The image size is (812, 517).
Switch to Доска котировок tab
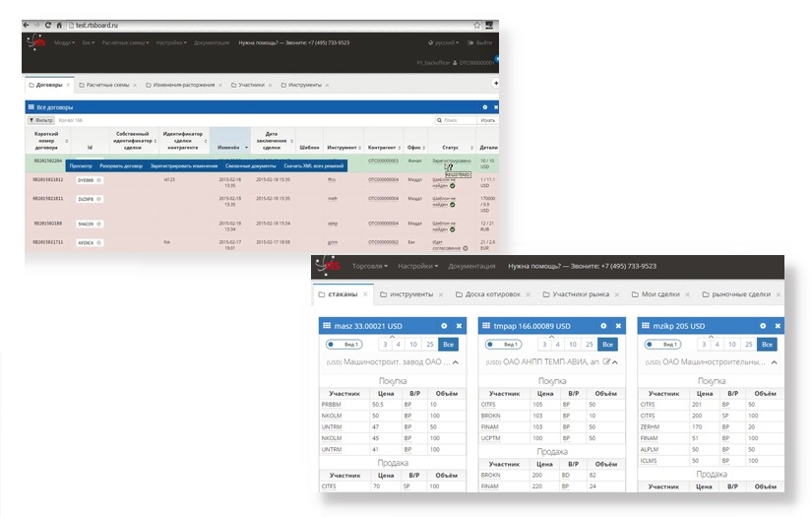click(x=492, y=294)
